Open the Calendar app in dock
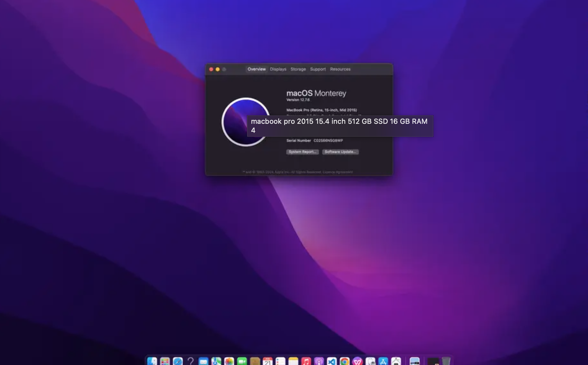The width and height of the screenshot is (588, 365). 268,361
